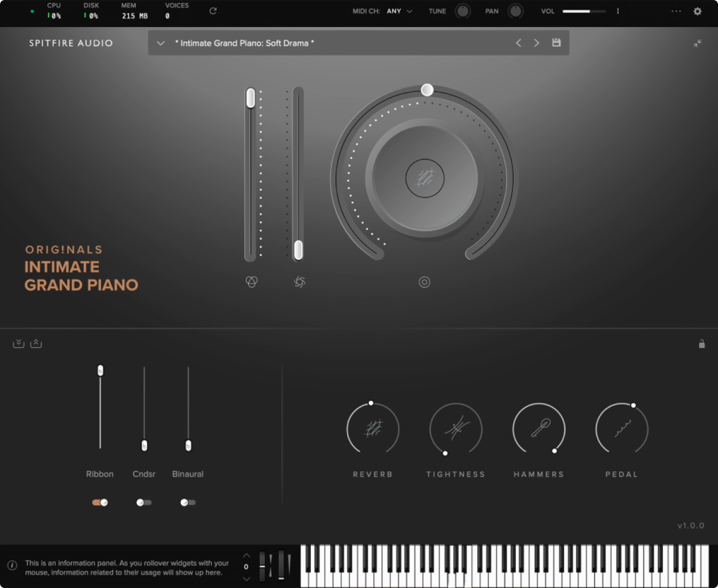Click the dynamics icon below the right slider
Viewport: 718px width, 588px height.
[x=300, y=282]
